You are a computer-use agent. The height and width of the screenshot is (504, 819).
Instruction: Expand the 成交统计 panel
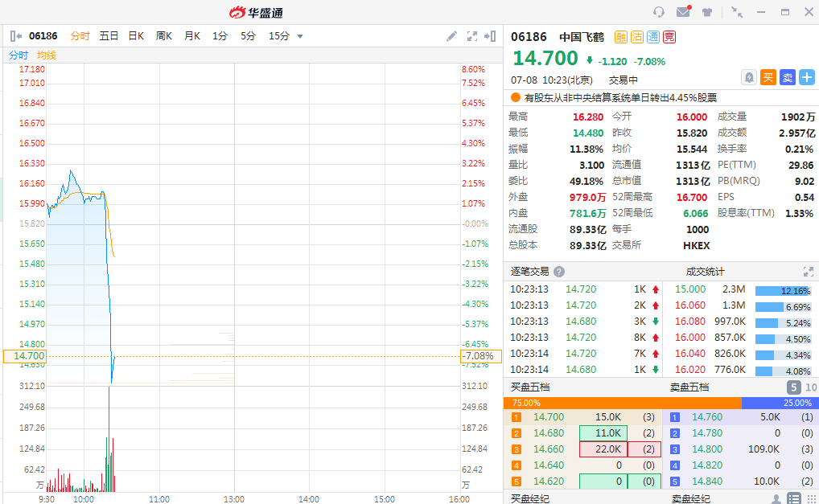tap(808, 272)
